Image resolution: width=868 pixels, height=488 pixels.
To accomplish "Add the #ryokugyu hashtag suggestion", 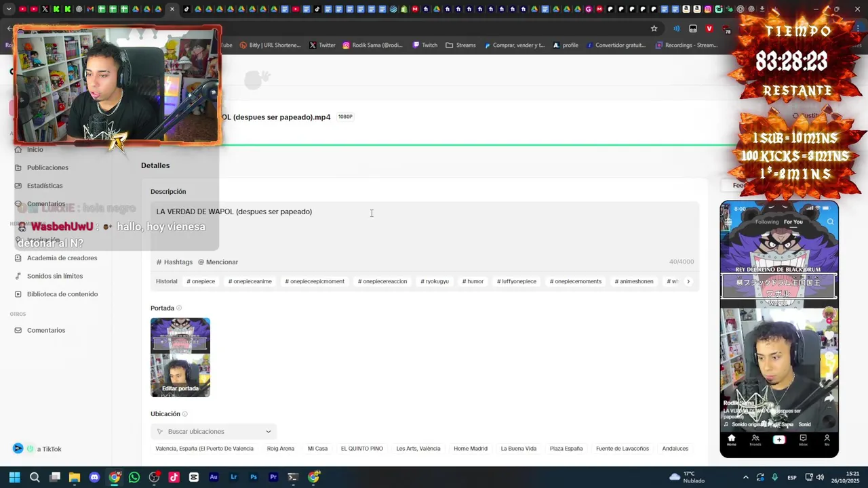I will click(x=435, y=281).
